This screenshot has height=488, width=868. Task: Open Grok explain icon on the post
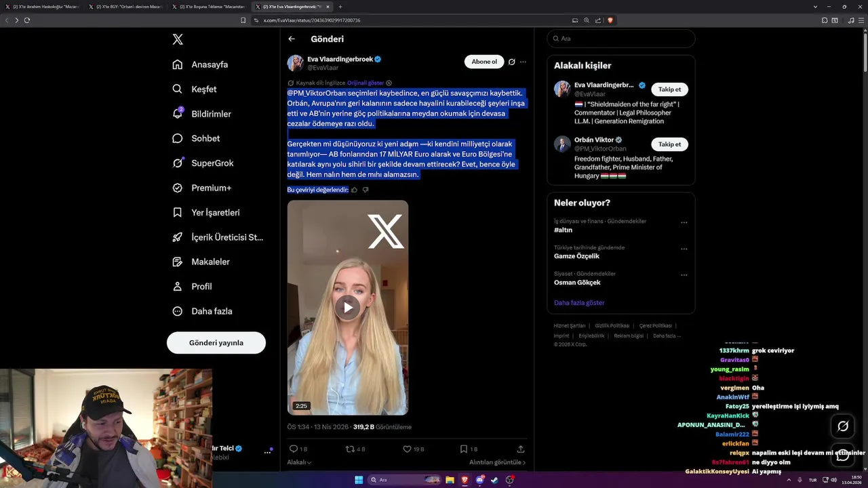click(512, 62)
